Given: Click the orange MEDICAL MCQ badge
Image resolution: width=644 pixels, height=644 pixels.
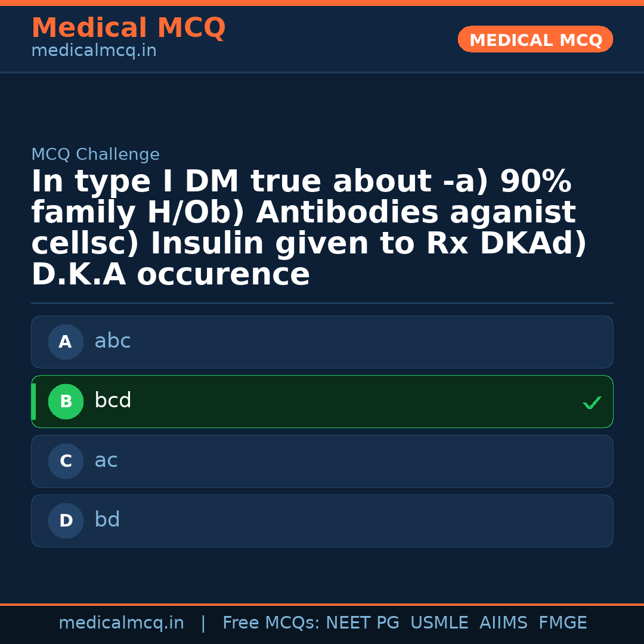Looking at the screenshot, I should 535,39.
